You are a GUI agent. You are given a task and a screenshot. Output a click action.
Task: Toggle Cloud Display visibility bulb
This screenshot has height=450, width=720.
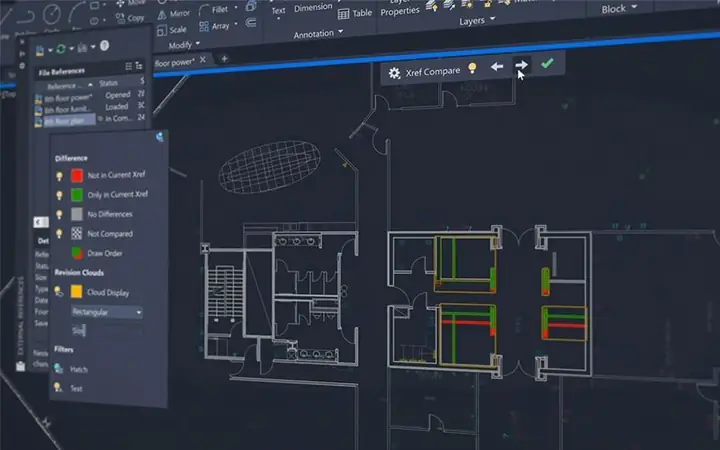tap(58, 291)
